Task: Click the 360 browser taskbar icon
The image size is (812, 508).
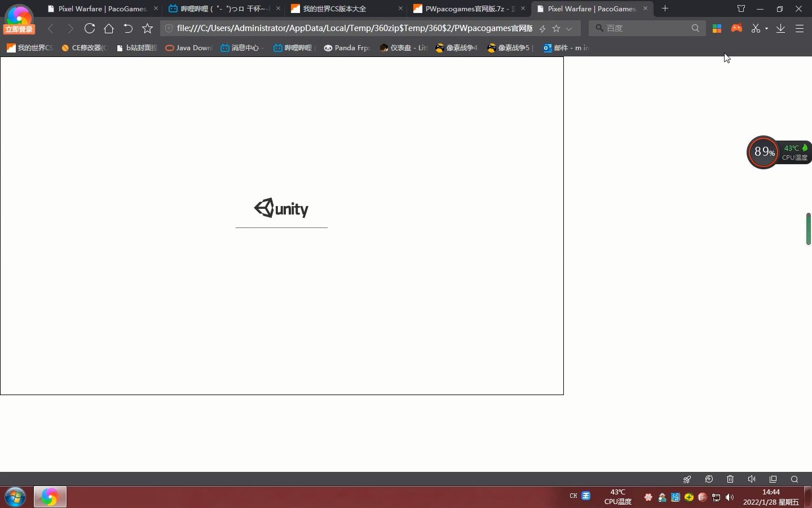Action: point(50,497)
